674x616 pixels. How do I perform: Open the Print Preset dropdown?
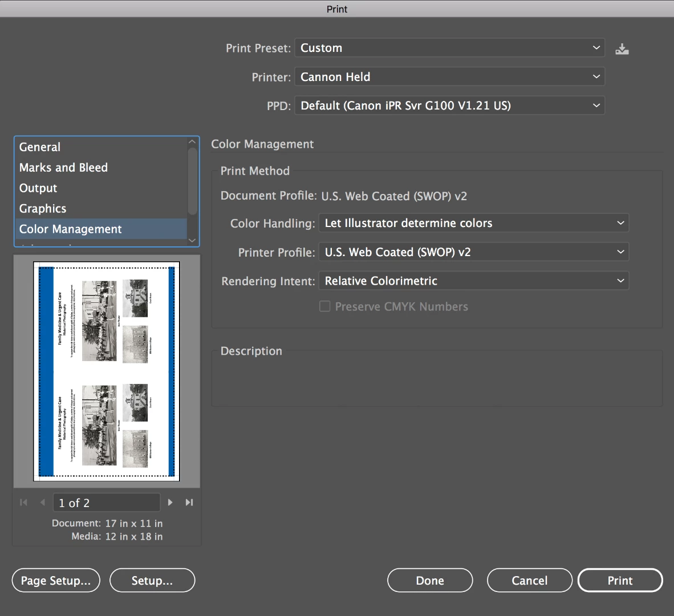pos(450,48)
